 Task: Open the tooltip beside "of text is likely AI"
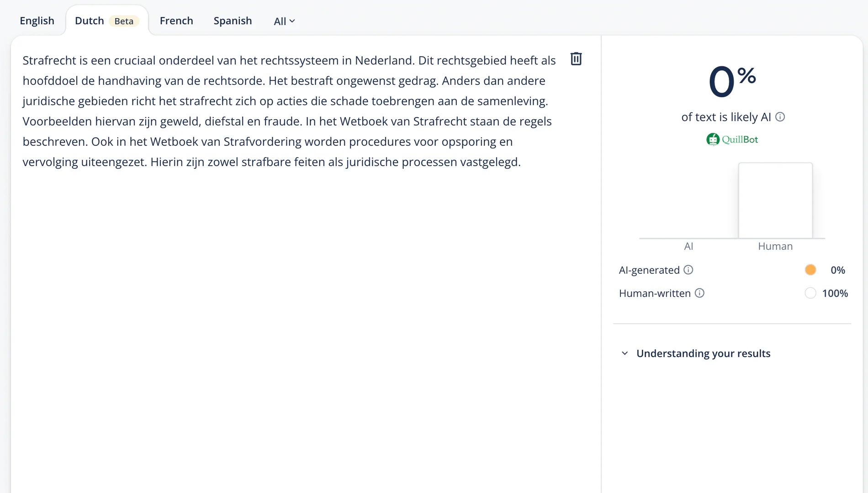coord(781,117)
